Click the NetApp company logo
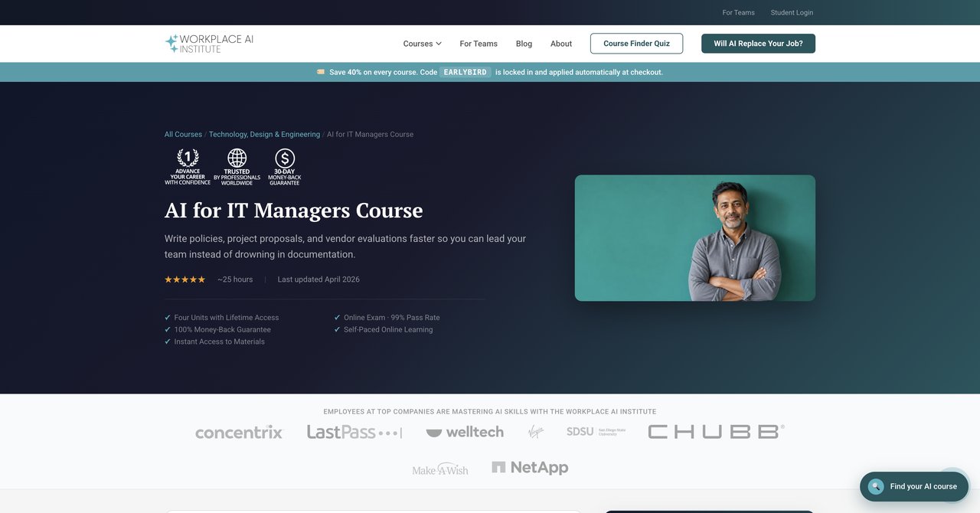Viewport: 980px width, 513px height. point(530,467)
